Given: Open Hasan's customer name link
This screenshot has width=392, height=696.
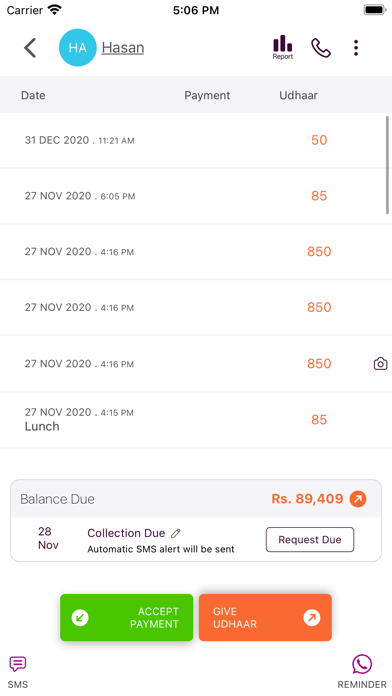Looking at the screenshot, I should pyautogui.click(x=123, y=47).
